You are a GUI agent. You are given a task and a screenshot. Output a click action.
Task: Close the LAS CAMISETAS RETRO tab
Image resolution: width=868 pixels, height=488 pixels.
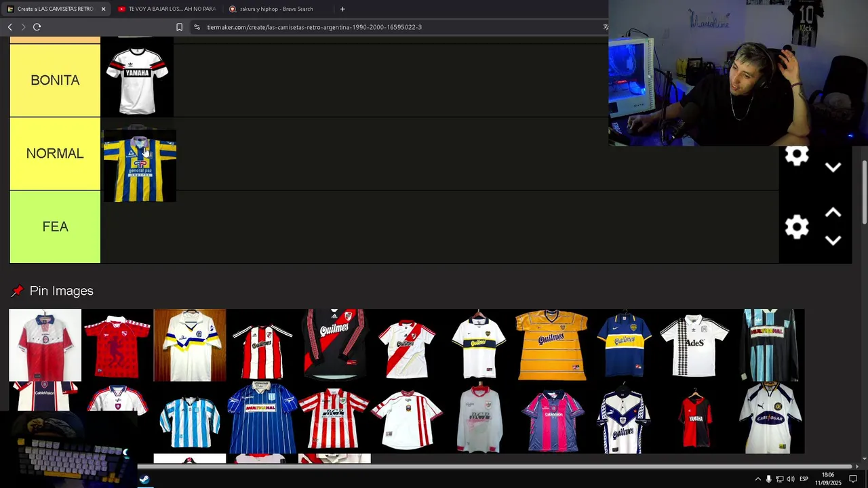[x=103, y=9]
